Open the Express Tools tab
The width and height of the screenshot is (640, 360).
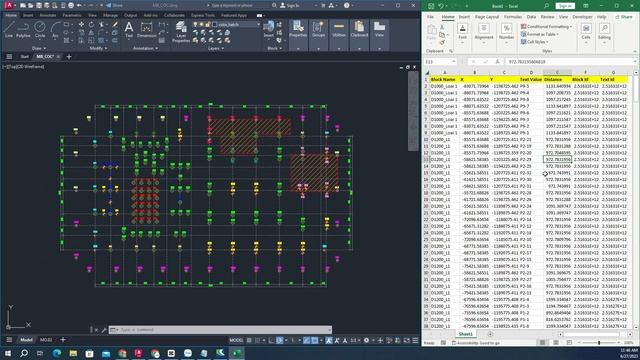pos(203,15)
